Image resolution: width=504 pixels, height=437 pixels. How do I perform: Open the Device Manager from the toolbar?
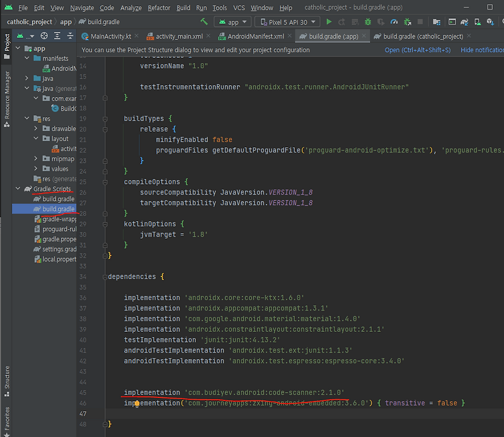(476, 21)
